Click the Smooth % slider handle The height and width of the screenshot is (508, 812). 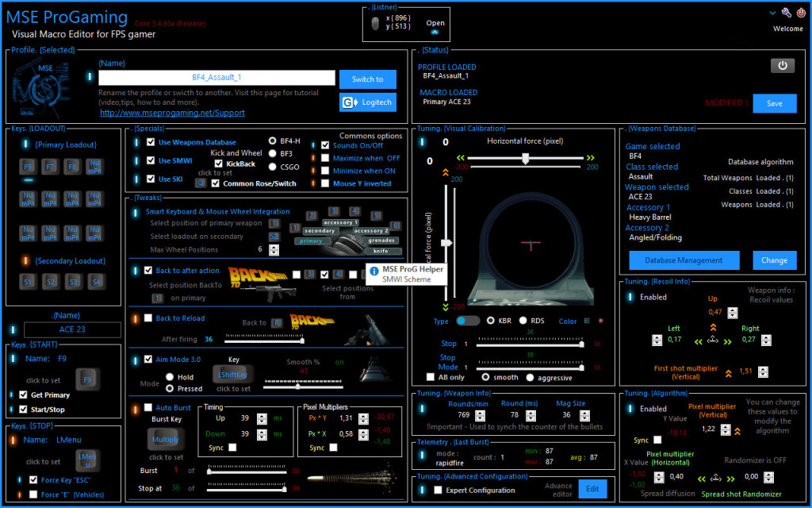(x=298, y=387)
